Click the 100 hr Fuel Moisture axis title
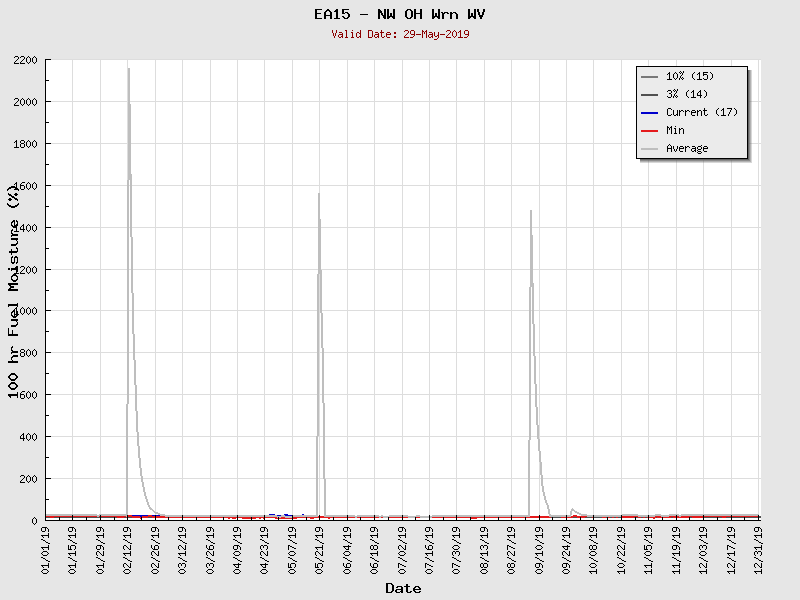The width and height of the screenshot is (800, 600). (x=14, y=290)
